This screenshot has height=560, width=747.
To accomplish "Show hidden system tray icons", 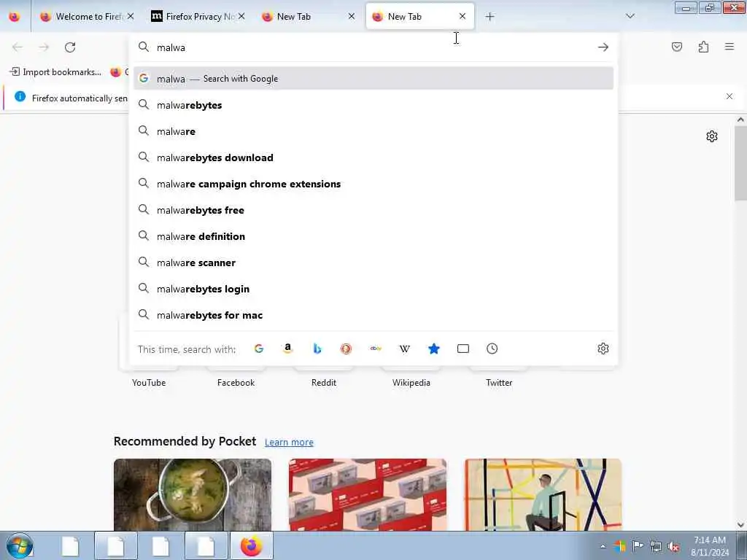I will tap(603, 546).
